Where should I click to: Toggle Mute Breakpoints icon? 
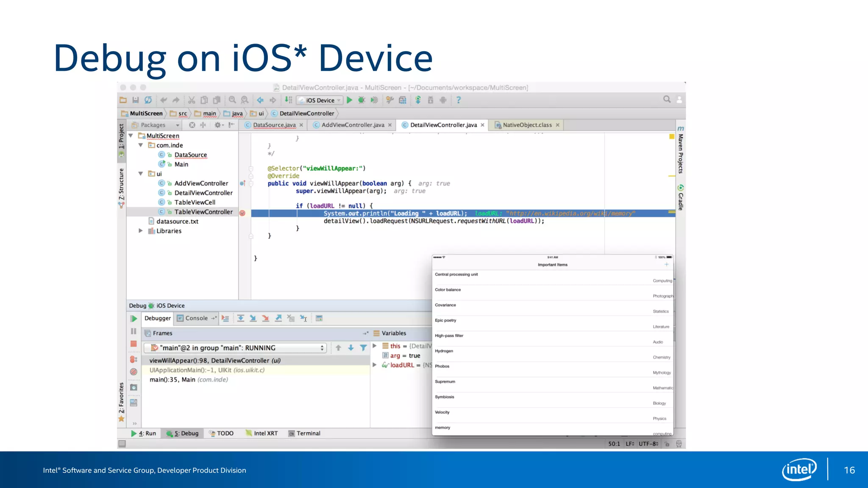(x=134, y=372)
